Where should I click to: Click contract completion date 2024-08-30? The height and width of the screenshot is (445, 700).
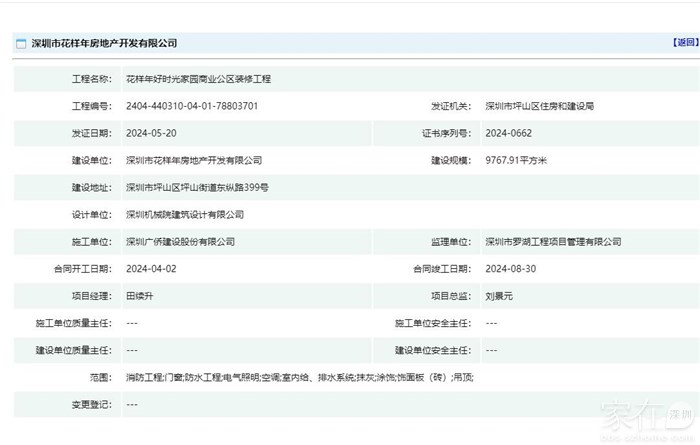(x=510, y=268)
